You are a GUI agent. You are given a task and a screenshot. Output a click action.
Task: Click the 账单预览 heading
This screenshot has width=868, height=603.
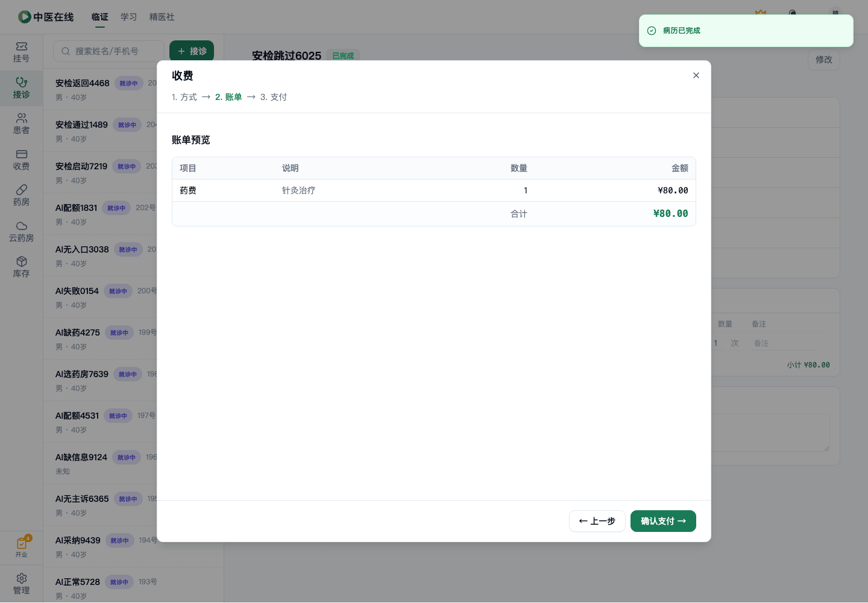click(x=191, y=140)
